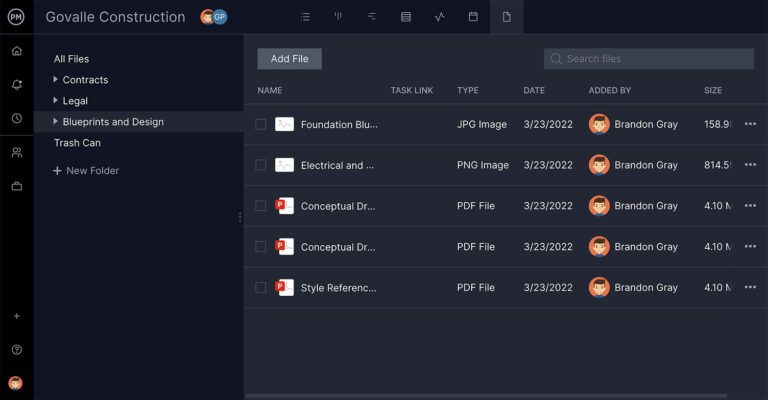Open the list view icon in top toolbar
This screenshot has width=768, height=400.
coord(305,17)
